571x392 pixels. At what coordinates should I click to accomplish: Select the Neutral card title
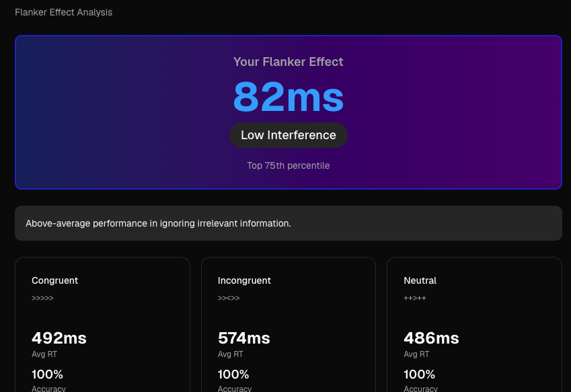coord(420,280)
